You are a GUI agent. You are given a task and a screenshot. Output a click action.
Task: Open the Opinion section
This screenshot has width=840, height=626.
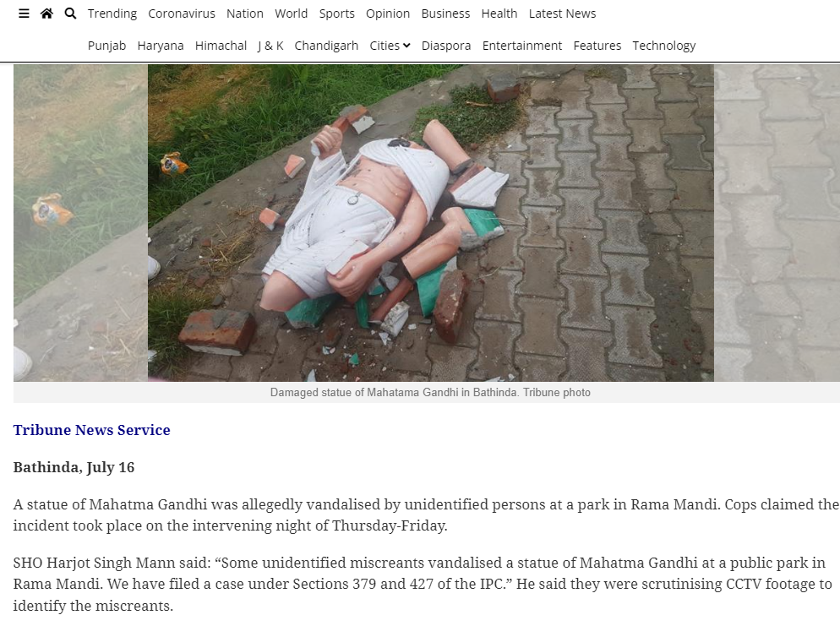pos(388,14)
